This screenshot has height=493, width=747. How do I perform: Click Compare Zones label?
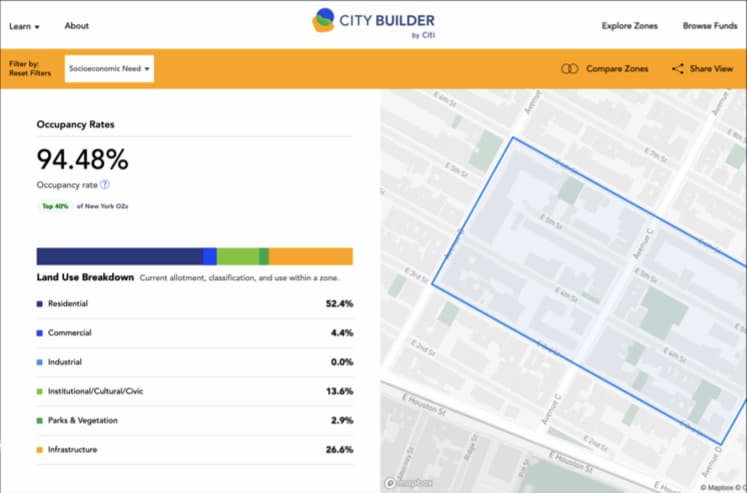(x=617, y=69)
